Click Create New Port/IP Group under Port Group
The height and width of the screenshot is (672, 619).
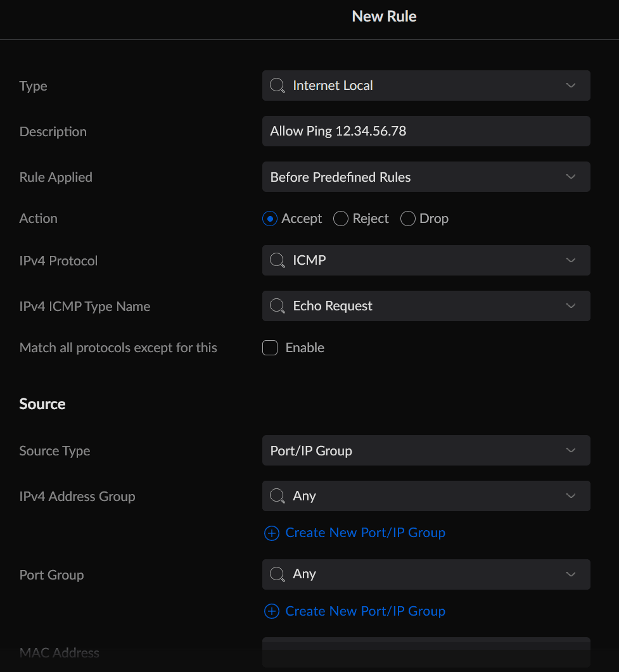(x=365, y=611)
